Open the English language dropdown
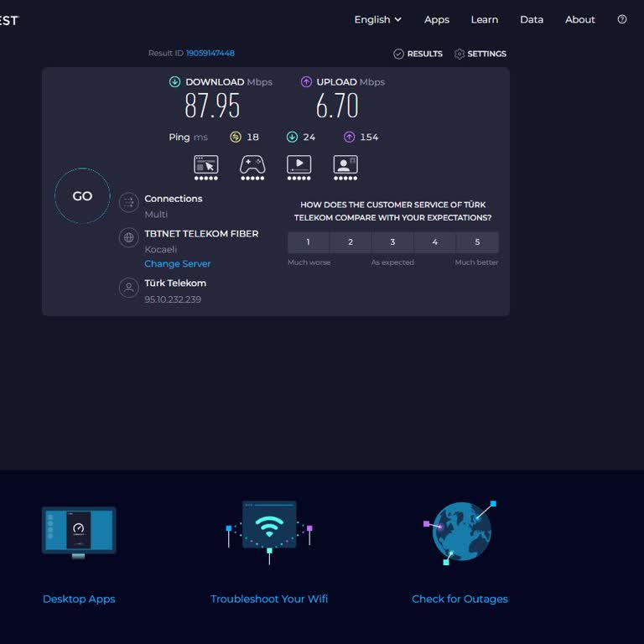The width and height of the screenshot is (644, 644). point(378,19)
